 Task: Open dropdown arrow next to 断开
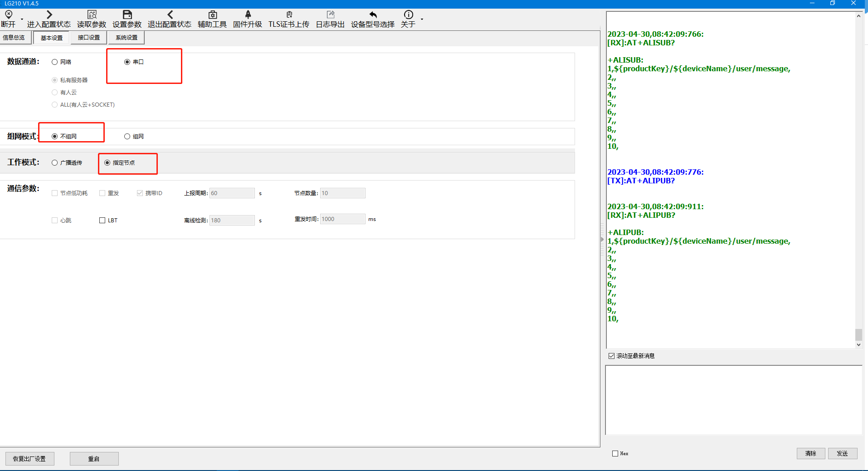click(x=22, y=19)
